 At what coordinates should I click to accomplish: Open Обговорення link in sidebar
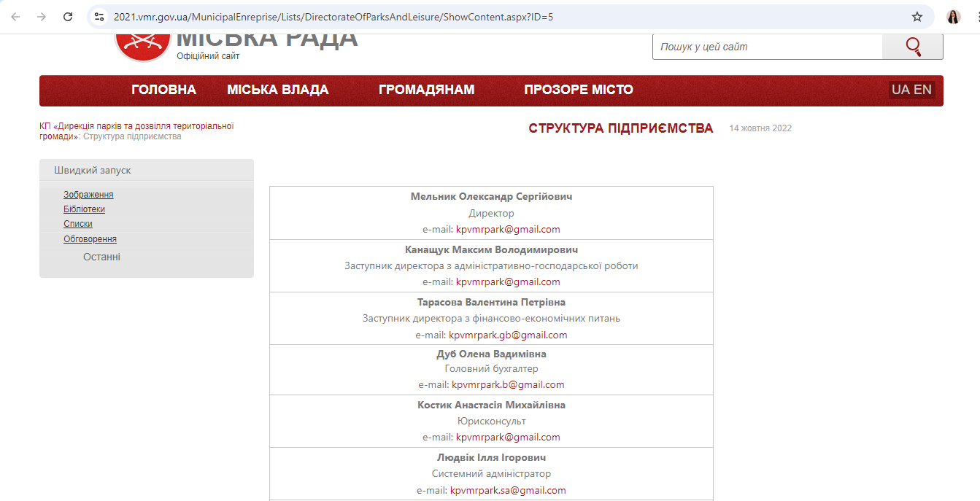click(90, 239)
